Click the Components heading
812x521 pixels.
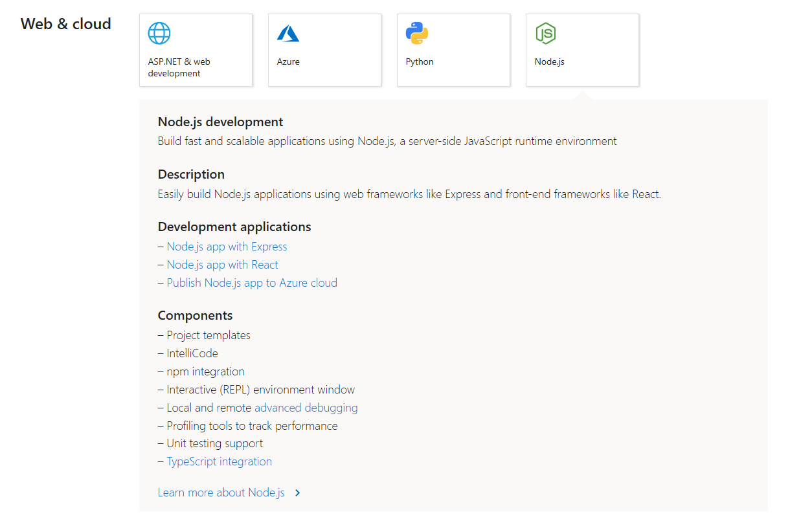click(195, 315)
